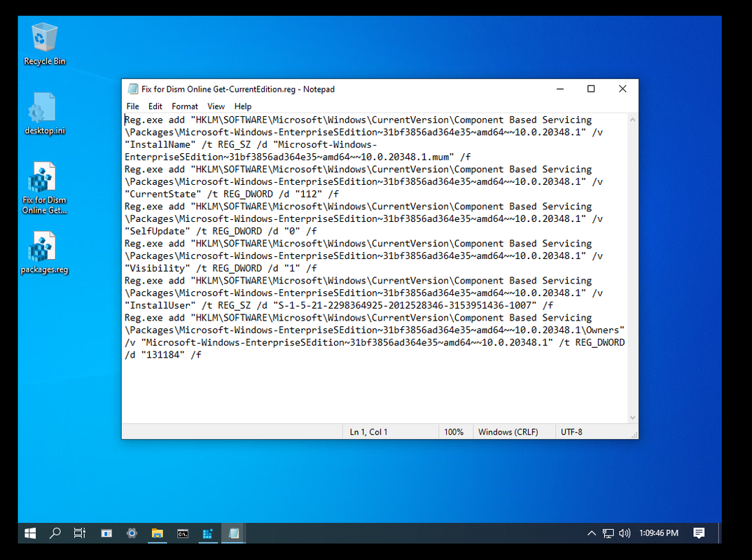
Task: Click the "Visibility" value text
Action: 158,268
